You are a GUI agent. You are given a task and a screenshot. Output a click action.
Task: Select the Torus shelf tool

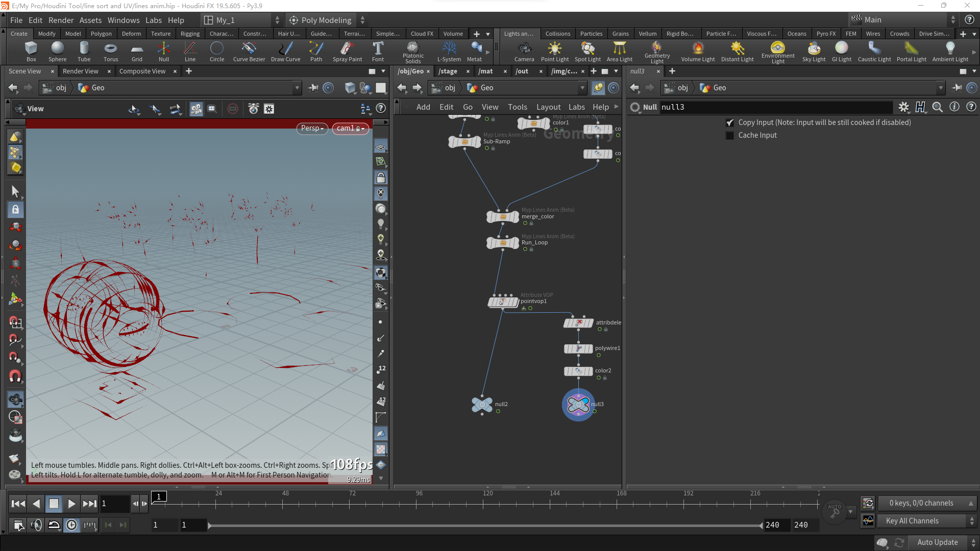pos(111,52)
